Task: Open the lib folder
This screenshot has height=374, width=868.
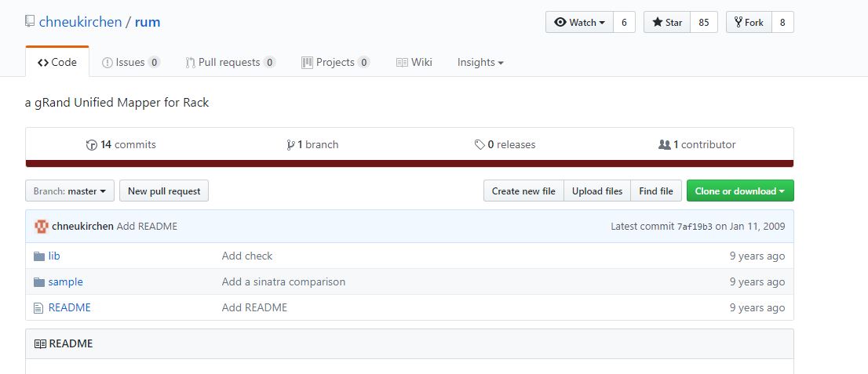Action: [x=54, y=256]
